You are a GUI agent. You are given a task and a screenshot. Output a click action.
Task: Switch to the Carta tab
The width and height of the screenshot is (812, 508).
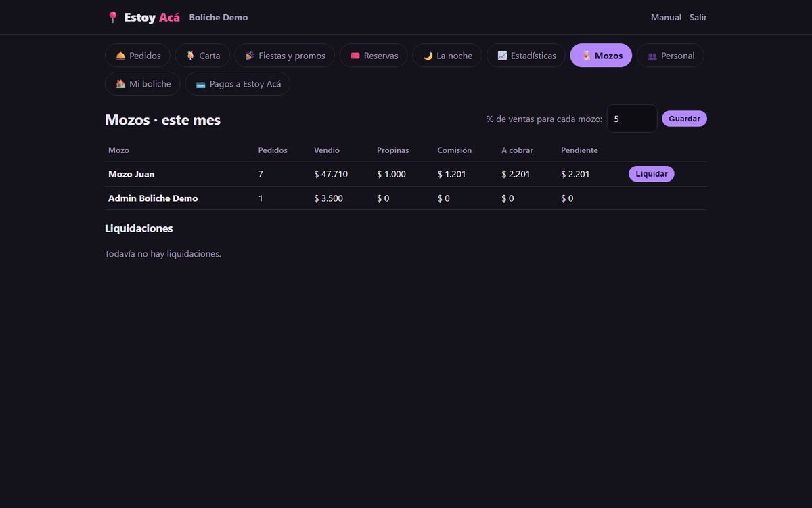point(202,56)
